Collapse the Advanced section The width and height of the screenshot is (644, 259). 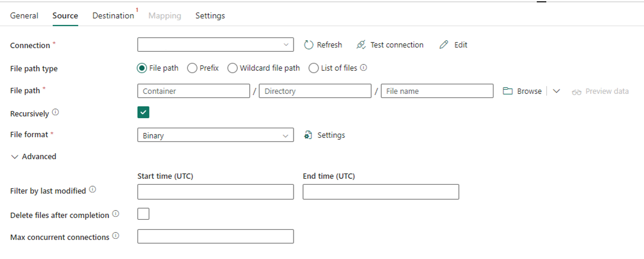coord(14,157)
